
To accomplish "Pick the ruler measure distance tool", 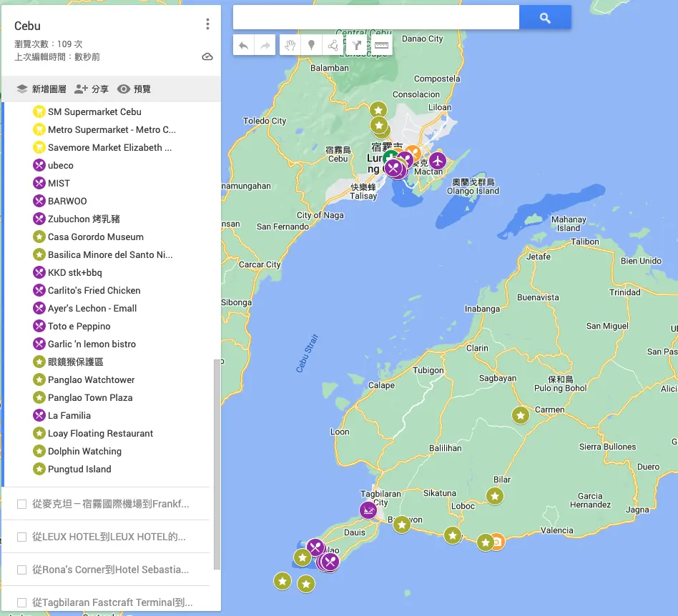I will click(x=381, y=45).
